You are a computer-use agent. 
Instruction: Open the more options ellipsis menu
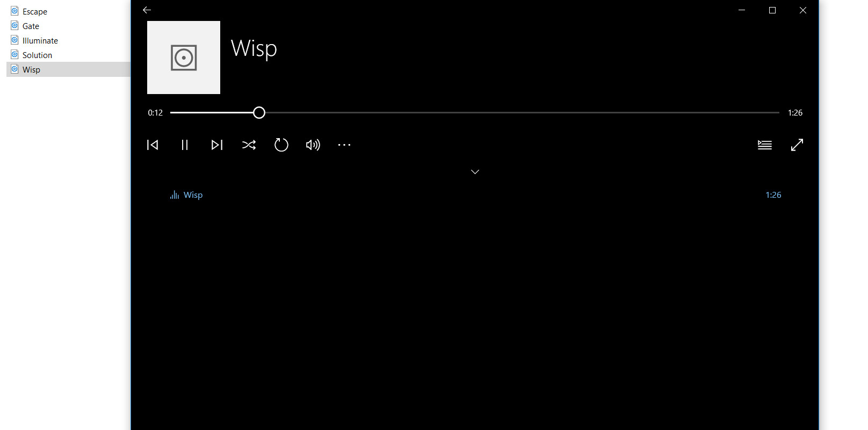[344, 145]
